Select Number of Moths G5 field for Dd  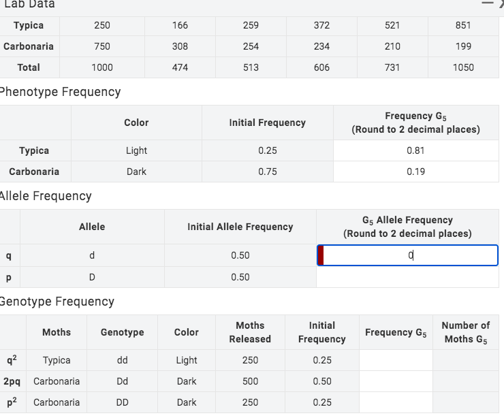(466, 381)
